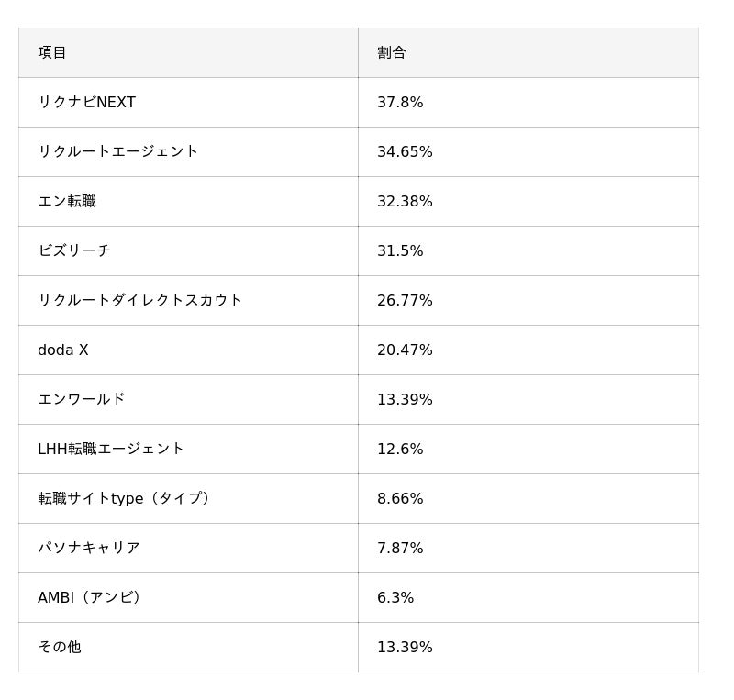This screenshot has height=700, width=734.
Task: Click the その他 row label
Action: (x=60, y=648)
